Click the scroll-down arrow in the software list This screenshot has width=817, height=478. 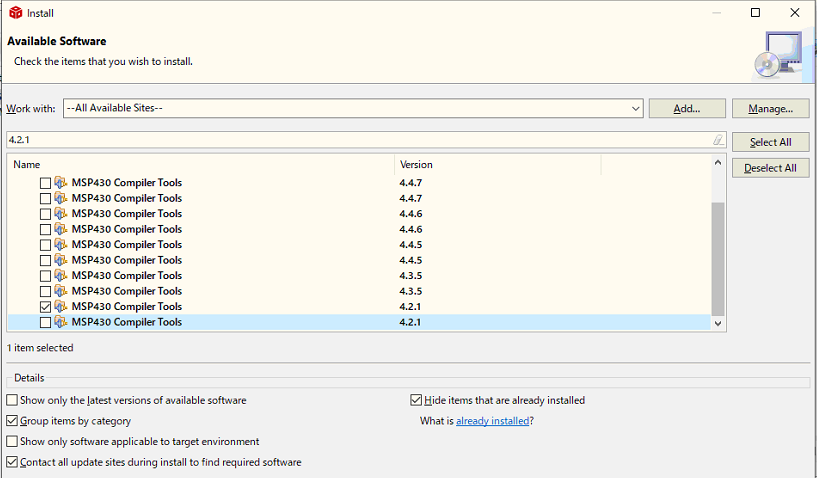pyautogui.click(x=718, y=322)
